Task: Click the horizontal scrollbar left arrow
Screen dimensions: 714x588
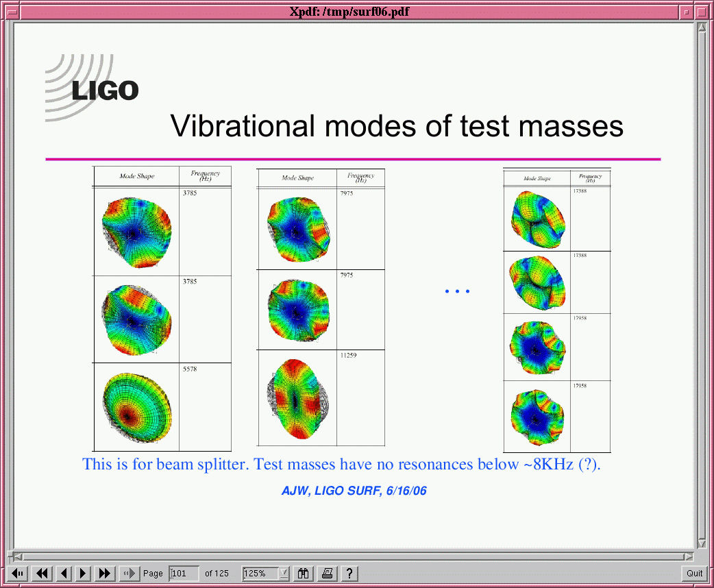Action: (x=18, y=556)
